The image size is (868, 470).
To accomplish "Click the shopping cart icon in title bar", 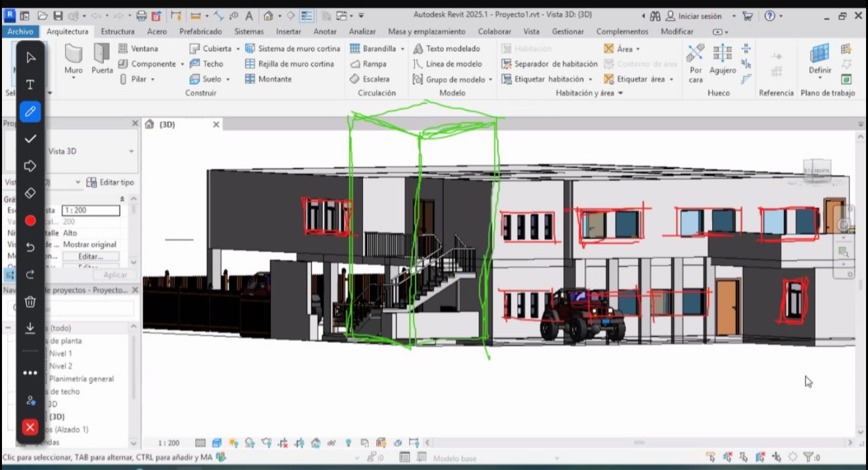I will tap(748, 16).
